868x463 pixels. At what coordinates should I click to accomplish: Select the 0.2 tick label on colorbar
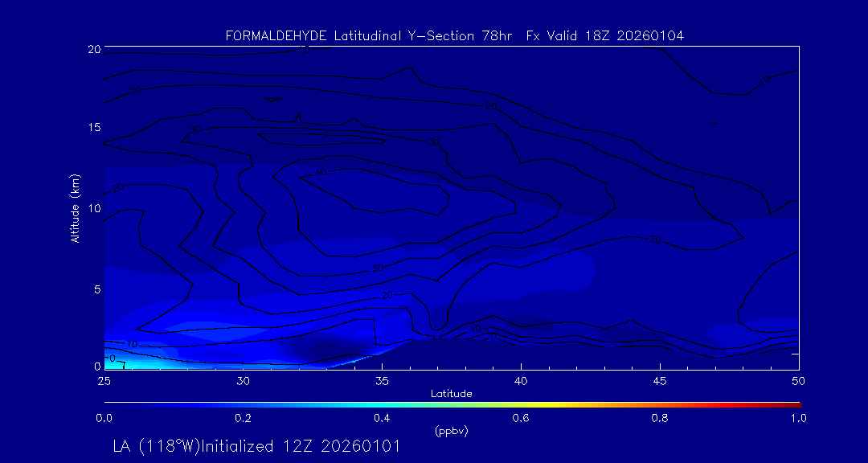(x=243, y=418)
